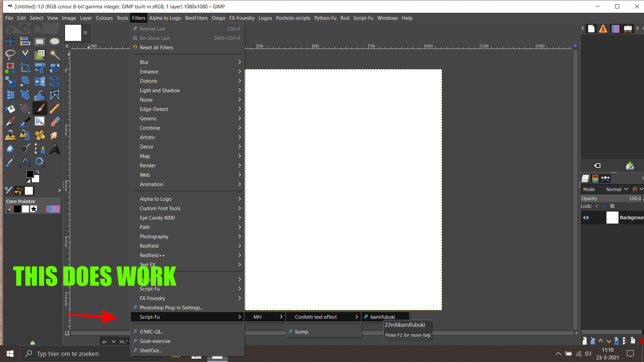Image resolution: width=644 pixels, height=362 pixels.
Task: Click Reset all Filters
Action: click(187, 48)
